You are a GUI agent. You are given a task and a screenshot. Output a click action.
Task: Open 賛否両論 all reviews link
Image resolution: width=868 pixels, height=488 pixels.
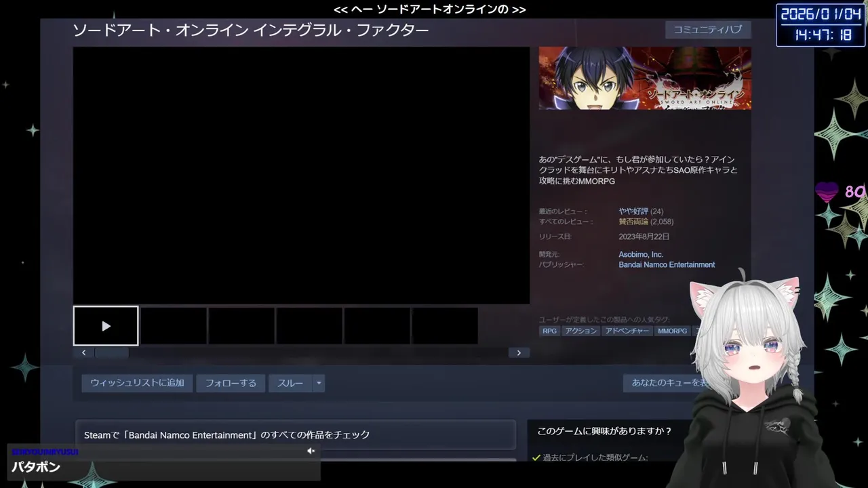633,222
